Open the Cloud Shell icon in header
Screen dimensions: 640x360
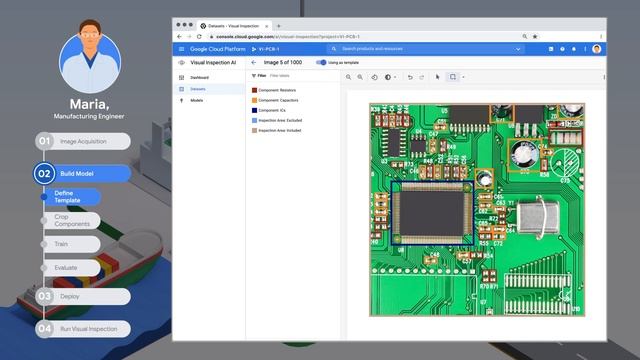[551, 49]
